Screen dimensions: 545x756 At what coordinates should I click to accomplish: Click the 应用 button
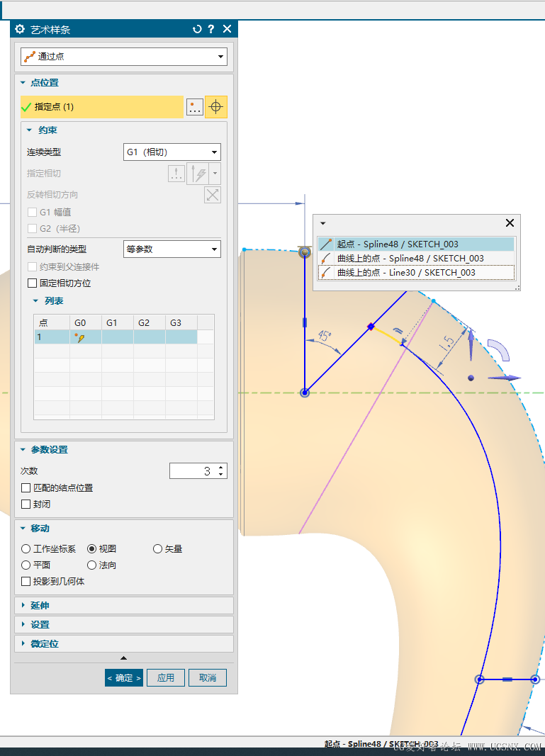tap(166, 678)
